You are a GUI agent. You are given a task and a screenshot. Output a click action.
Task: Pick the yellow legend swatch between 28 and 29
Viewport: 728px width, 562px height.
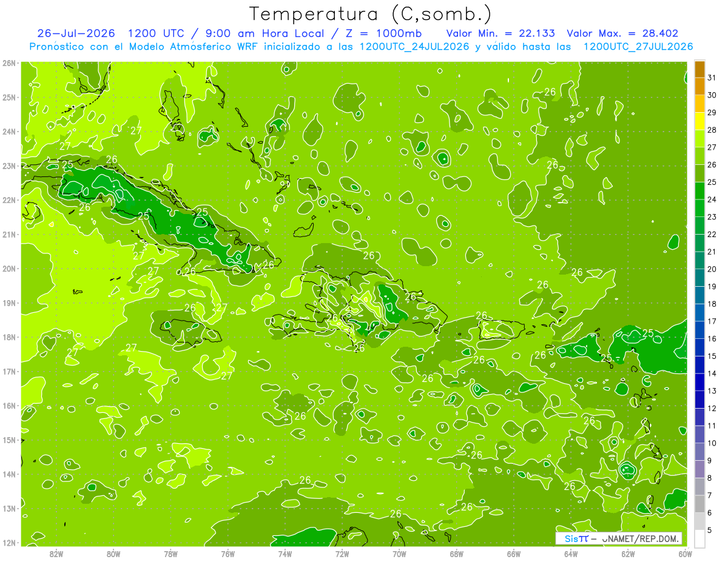(x=699, y=121)
